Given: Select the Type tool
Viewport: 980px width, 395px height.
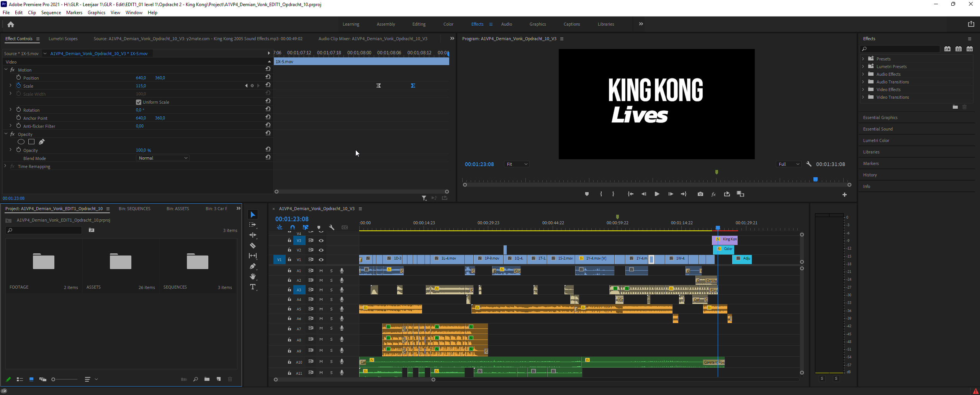Looking at the screenshot, I should tap(253, 287).
